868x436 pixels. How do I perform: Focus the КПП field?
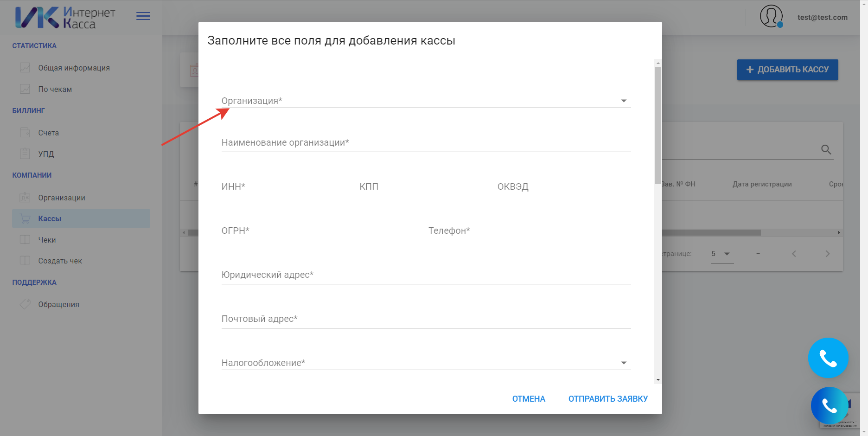pyautogui.click(x=426, y=186)
